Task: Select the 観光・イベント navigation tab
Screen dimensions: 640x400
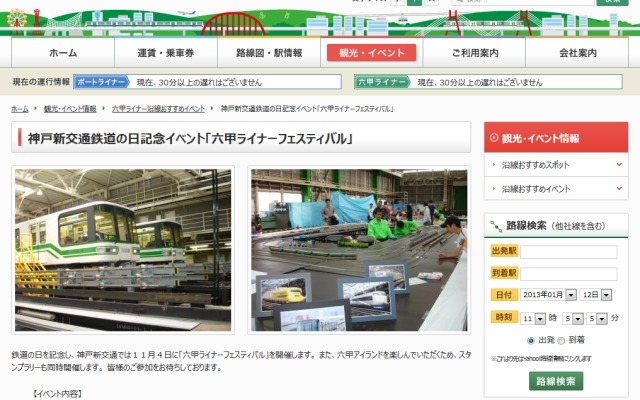Action: (371, 52)
